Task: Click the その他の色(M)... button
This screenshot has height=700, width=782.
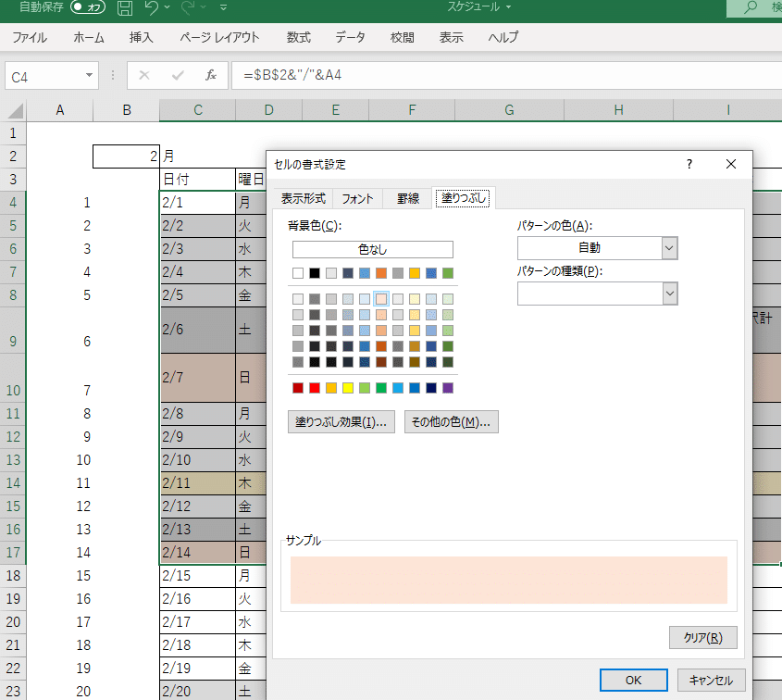Action: [451, 422]
